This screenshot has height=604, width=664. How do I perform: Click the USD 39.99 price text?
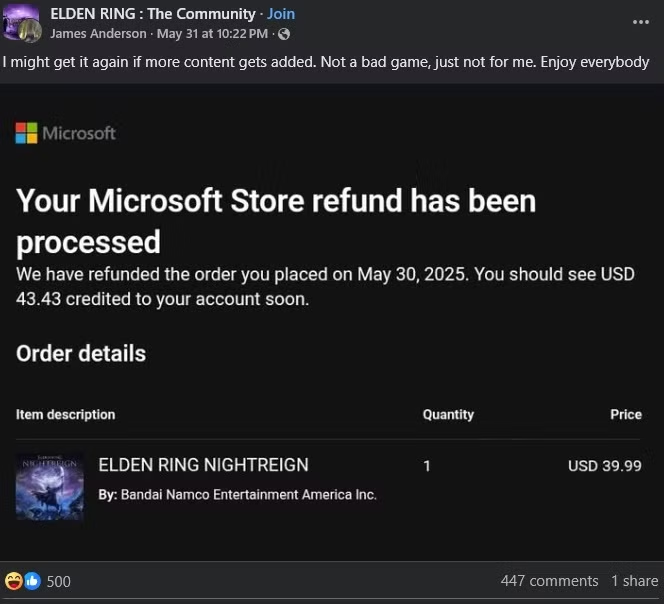(x=604, y=465)
